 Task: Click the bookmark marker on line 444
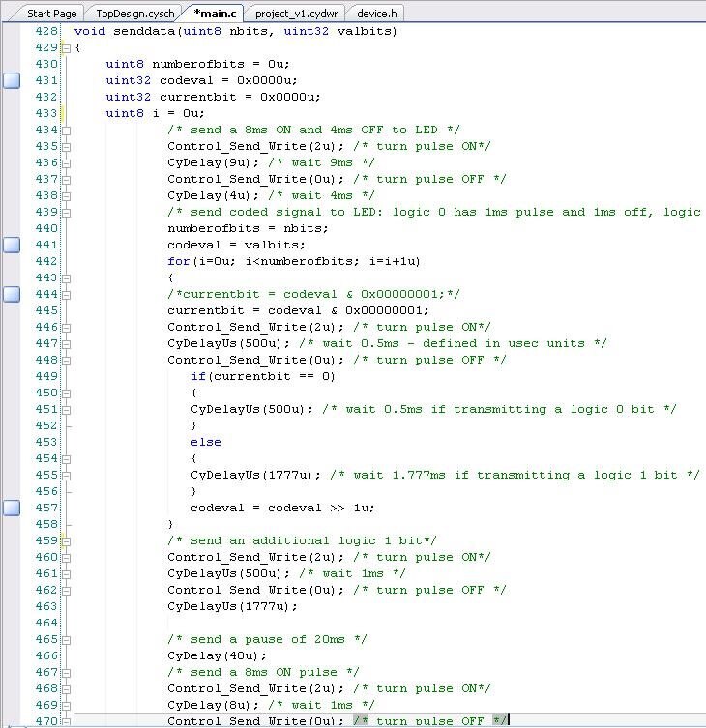[12, 295]
